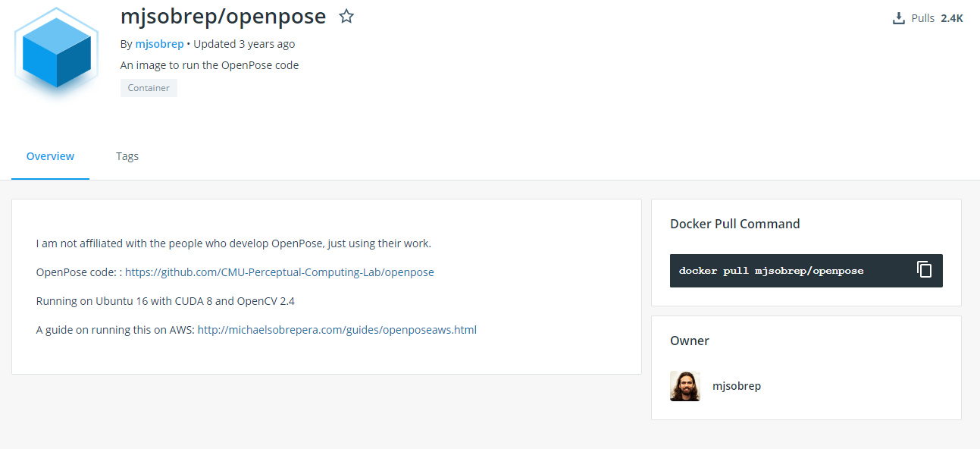Click the 2.4K pulls count

coord(952,17)
